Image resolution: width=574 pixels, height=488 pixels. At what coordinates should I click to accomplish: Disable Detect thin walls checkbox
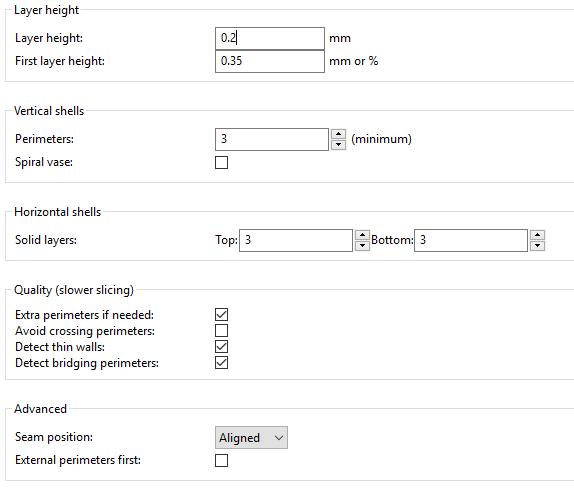click(221, 347)
